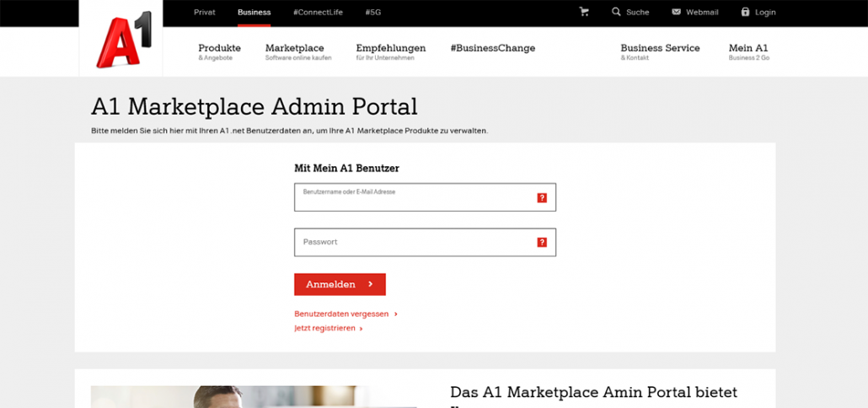Click the help icon in username field
Image resolution: width=868 pixels, height=408 pixels.
(542, 197)
